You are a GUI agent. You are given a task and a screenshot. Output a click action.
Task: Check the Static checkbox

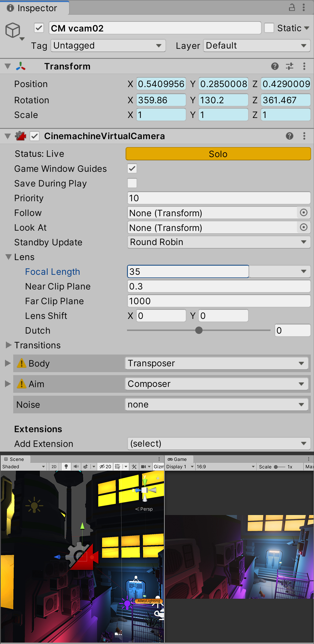[x=269, y=28]
